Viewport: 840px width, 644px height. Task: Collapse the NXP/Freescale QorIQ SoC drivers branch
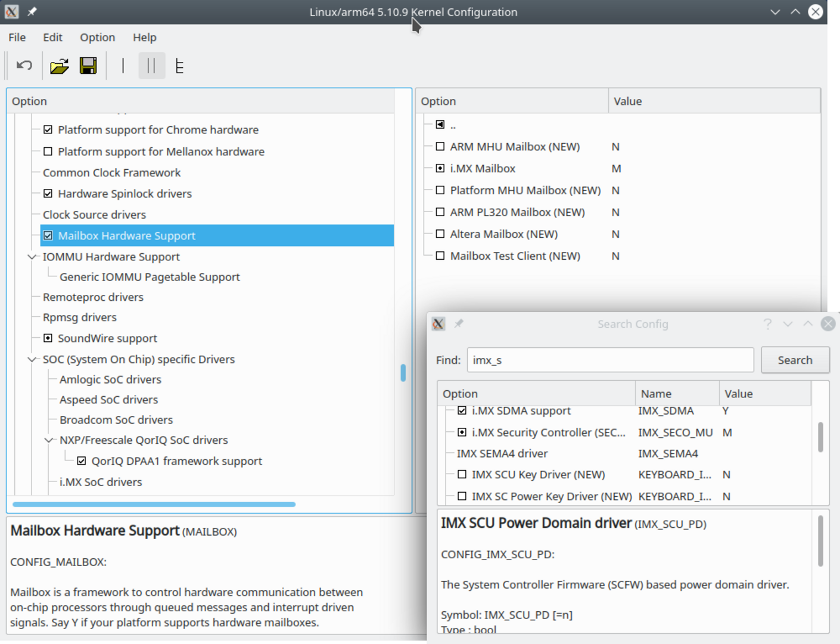click(48, 440)
